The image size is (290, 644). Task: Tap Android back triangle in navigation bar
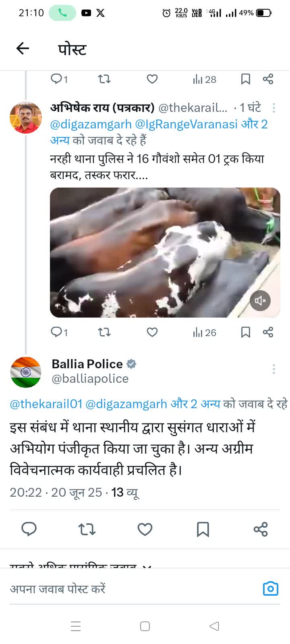click(x=214, y=626)
